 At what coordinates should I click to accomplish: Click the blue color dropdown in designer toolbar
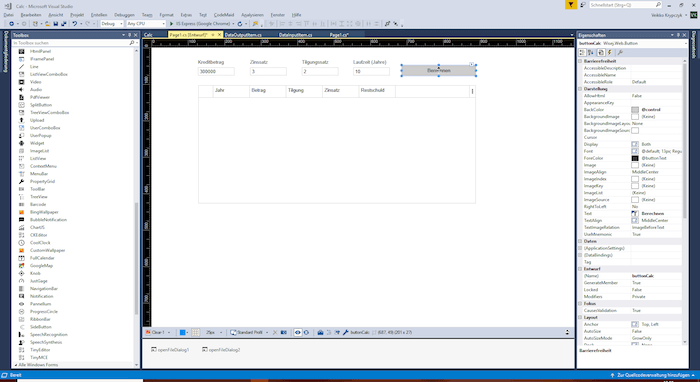coord(183,332)
